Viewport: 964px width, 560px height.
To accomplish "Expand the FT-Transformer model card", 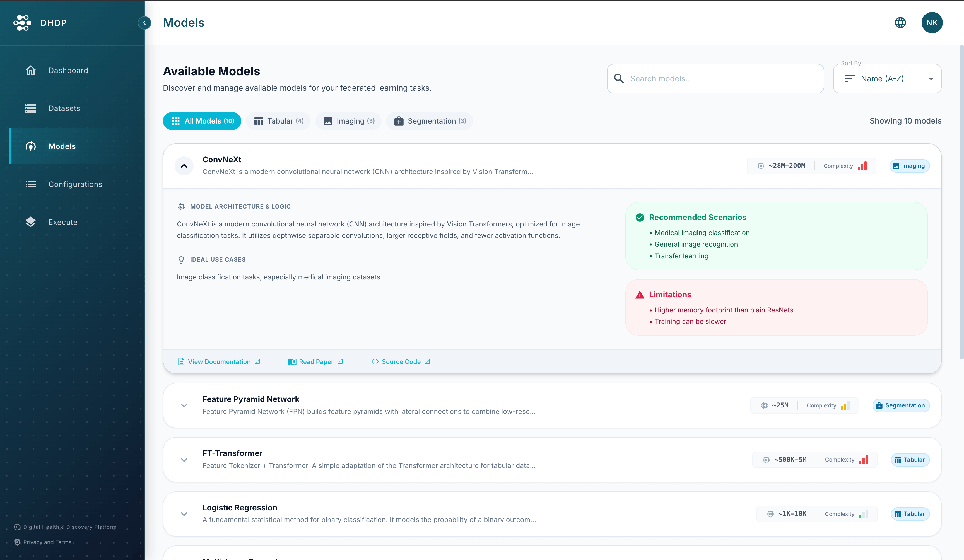I will (x=184, y=460).
